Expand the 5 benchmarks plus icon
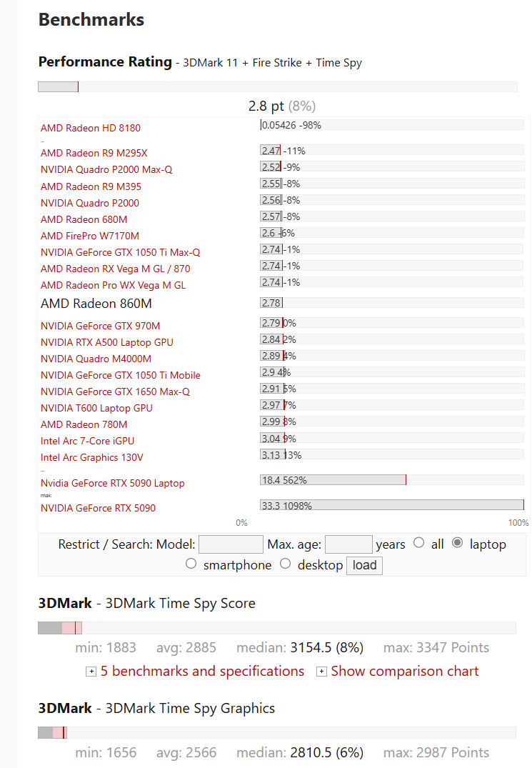 [x=91, y=672]
